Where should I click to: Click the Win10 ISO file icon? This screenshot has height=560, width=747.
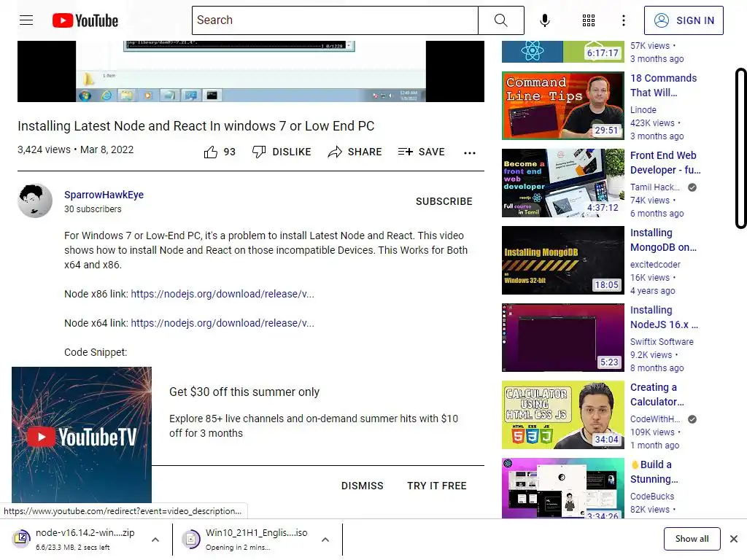[x=191, y=539]
